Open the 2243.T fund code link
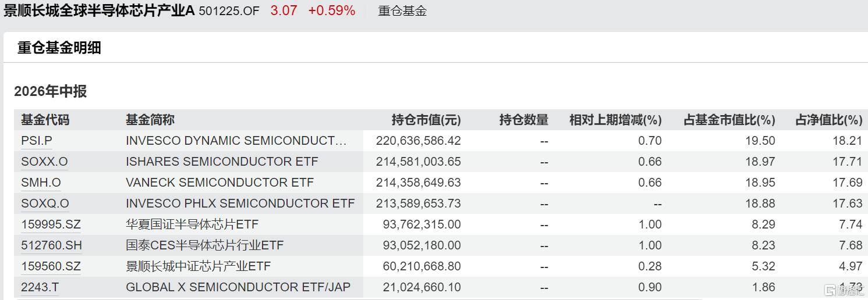The image size is (868, 300). pyautogui.click(x=40, y=287)
